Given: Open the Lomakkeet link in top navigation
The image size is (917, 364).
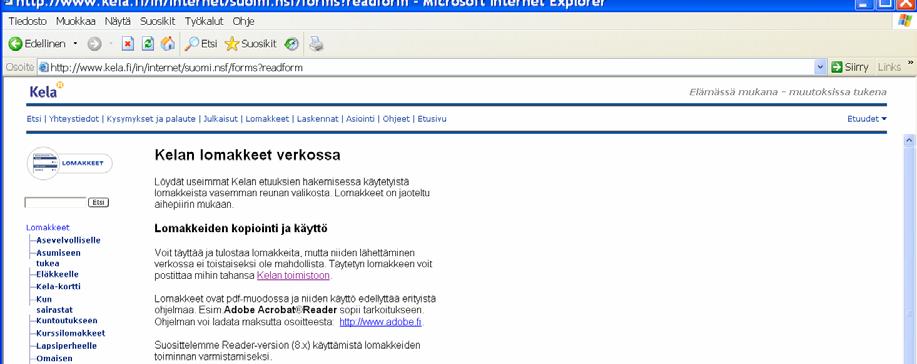Looking at the screenshot, I should coord(267,119).
